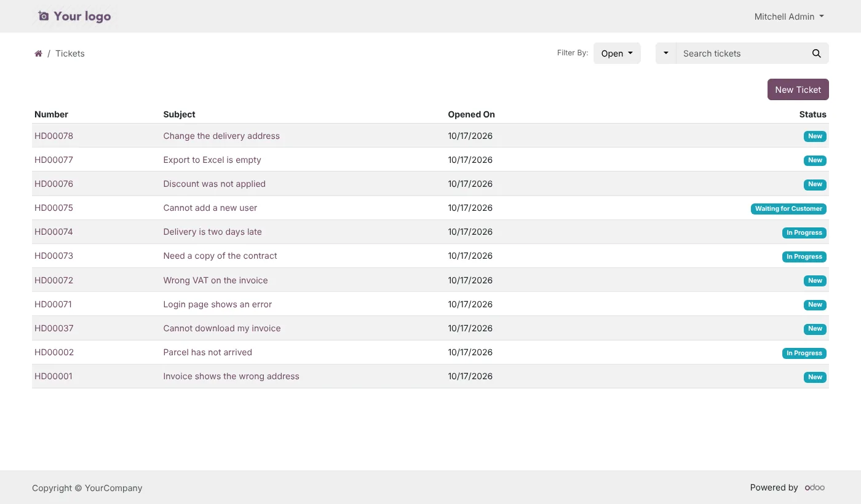Screen dimensions: 861x504
Task: Click In Progress badge for HD00074
Action: coord(804,232)
